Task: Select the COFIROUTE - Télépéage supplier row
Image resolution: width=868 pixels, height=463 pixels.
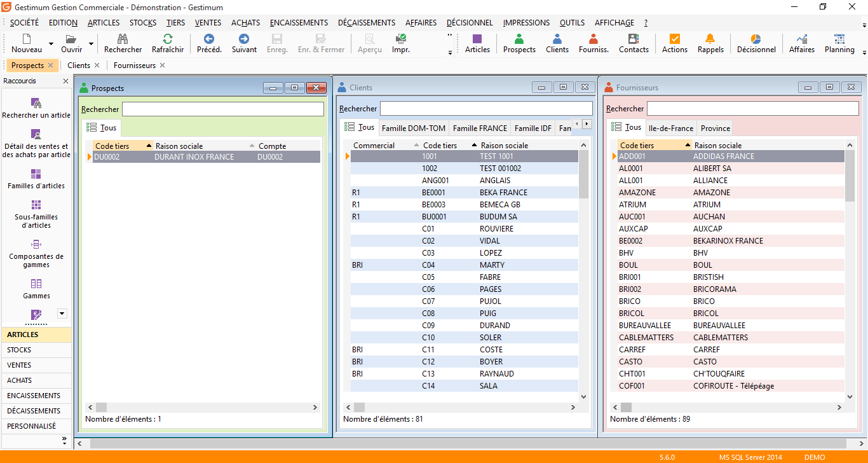Action: point(731,385)
